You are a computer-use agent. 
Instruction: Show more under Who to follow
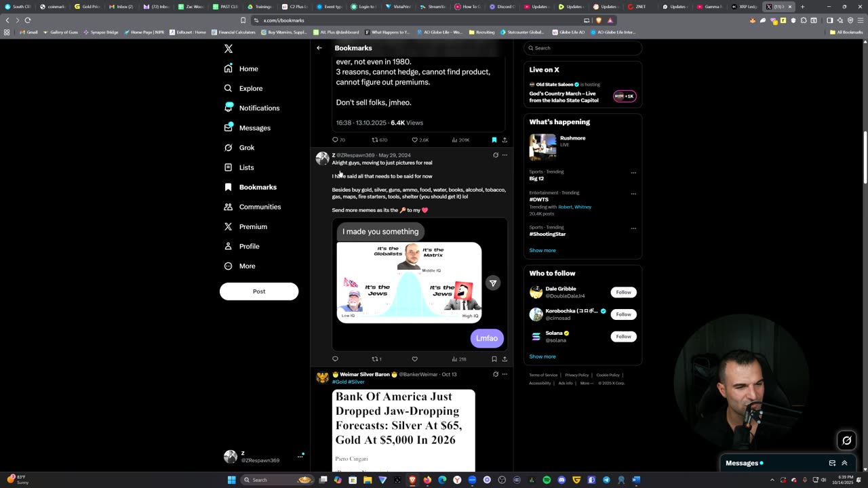[x=542, y=357]
